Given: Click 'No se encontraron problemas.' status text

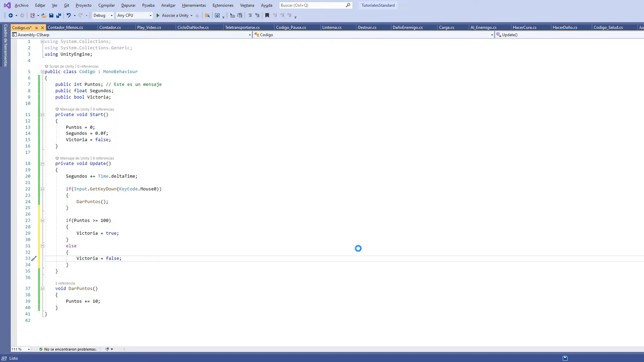Looking at the screenshot, I should (x=70, y=349).
